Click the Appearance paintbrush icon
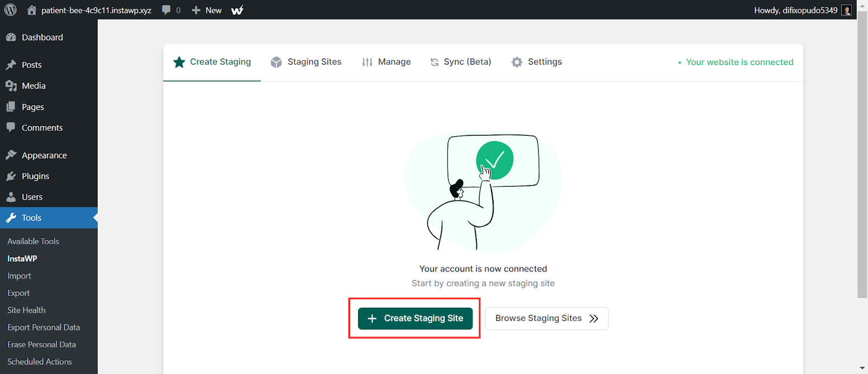868x374 pixels. click(11, 155)
